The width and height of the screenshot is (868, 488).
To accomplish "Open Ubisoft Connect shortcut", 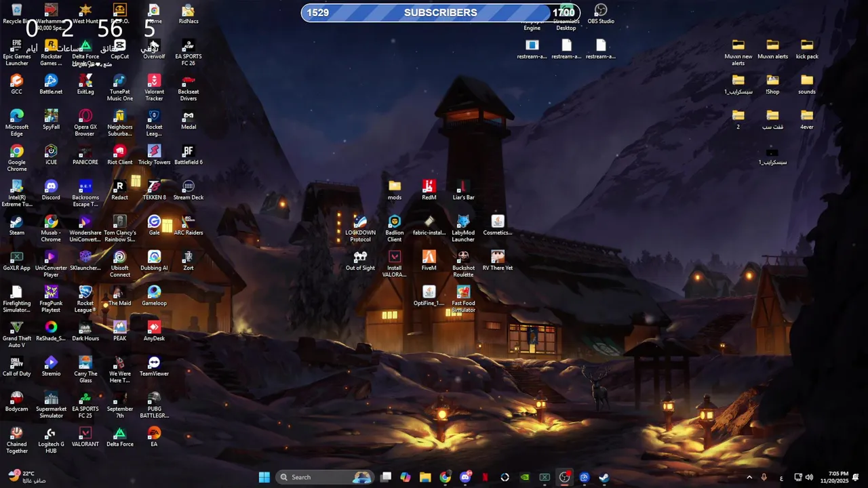I will (x=120, y=264).
